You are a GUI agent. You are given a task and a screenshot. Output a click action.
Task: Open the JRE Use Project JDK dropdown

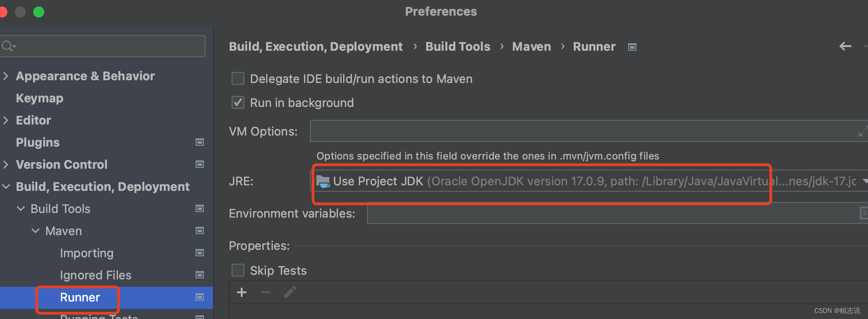point(589,181)
